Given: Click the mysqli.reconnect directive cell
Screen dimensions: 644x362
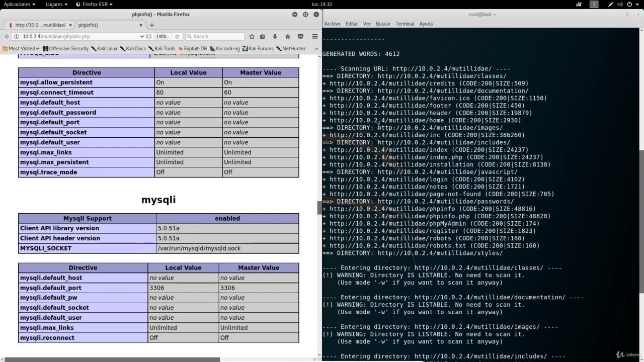Looking at the screenshot, I should pos(83,337).
